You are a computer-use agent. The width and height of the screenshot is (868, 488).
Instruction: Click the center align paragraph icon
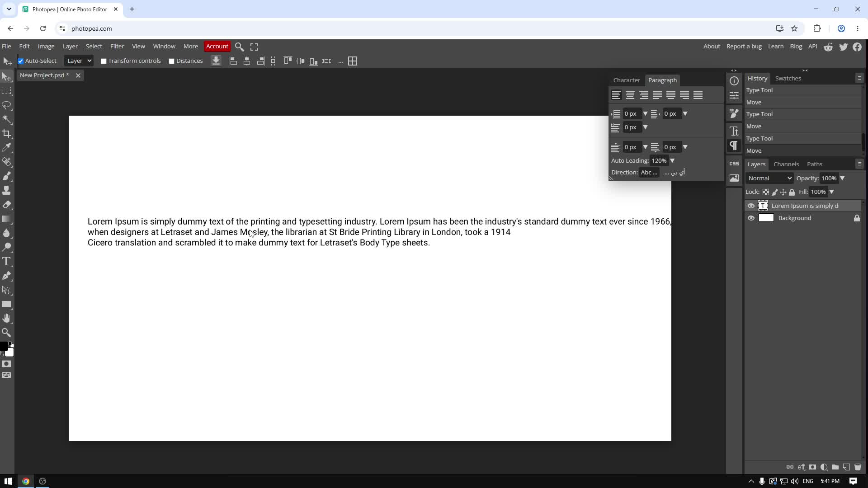click(630, 95)
